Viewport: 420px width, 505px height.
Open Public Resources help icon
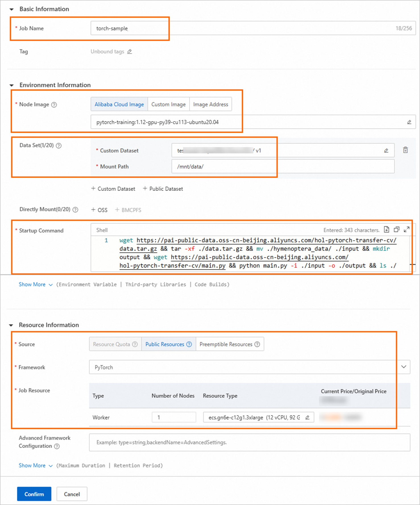click(x=189, y=344)
